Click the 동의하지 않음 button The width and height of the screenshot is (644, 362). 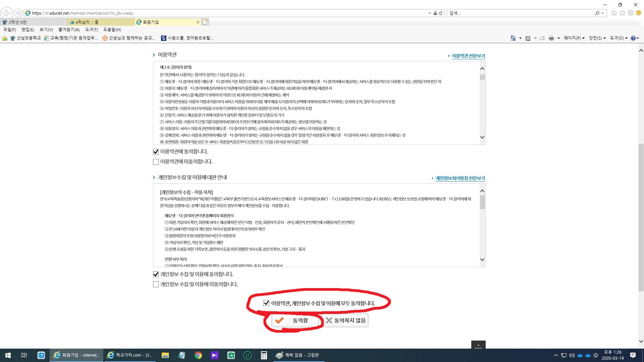coord(345,320)
